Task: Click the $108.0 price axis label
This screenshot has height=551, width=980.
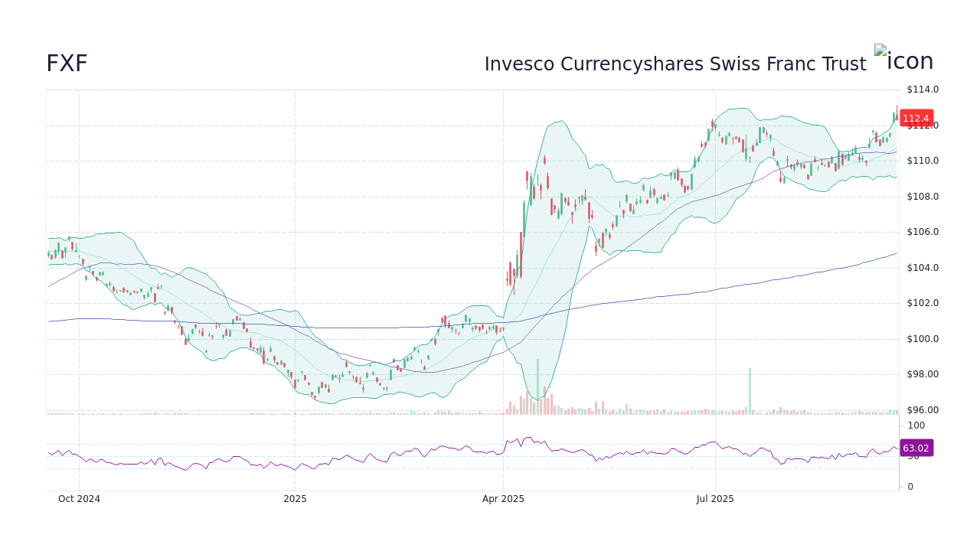Action: (x=923, y=197)
